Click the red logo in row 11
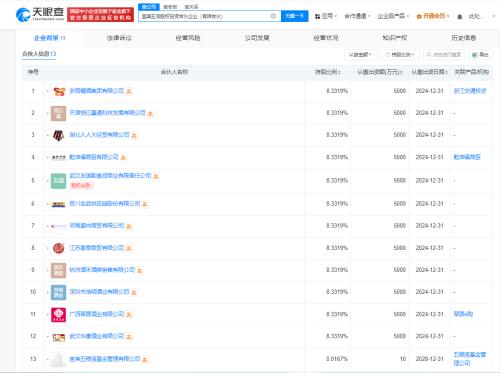This screenshot has height=373, width=500. pos(58,314)
